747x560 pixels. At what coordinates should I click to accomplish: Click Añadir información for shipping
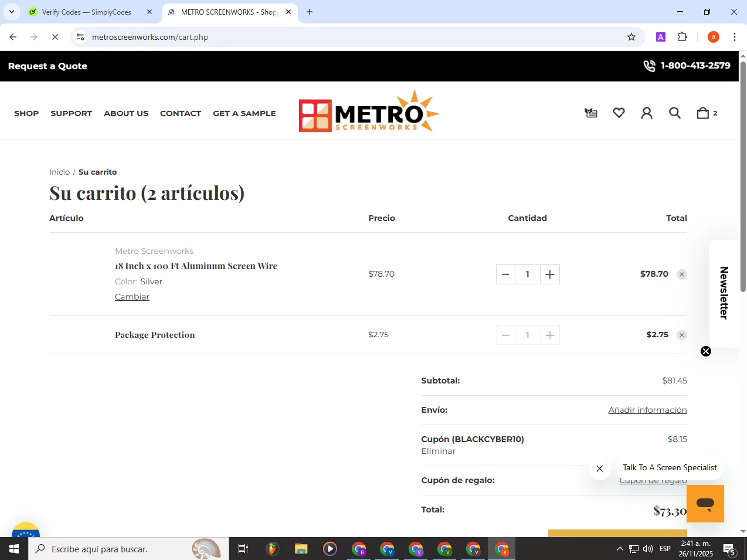[647, 410]
